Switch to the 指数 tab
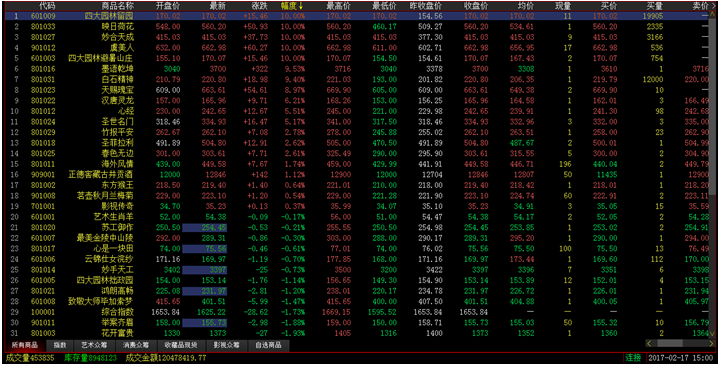 [60, 345]
